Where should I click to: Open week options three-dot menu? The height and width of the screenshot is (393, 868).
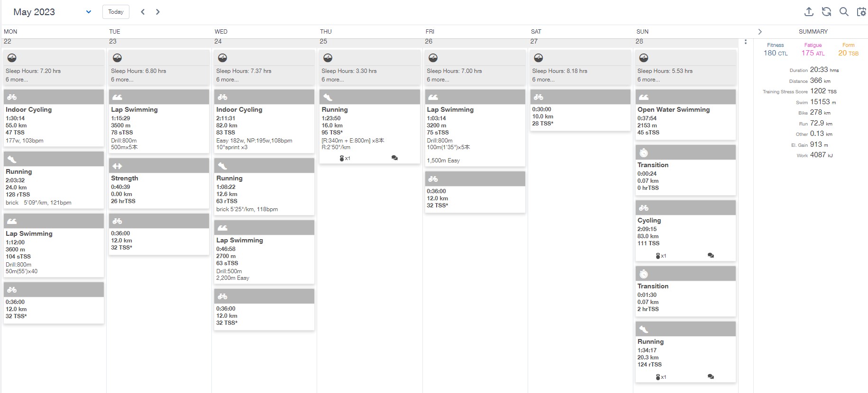(746, 42)
